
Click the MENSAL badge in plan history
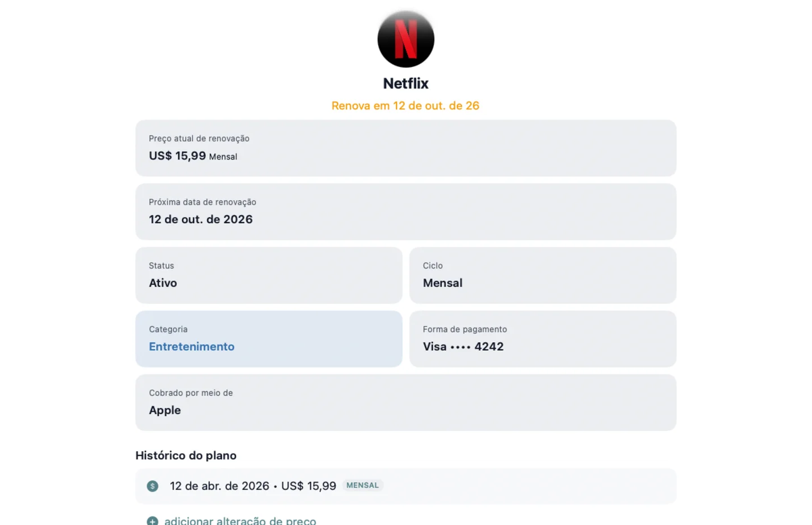(x=363, y=486)
